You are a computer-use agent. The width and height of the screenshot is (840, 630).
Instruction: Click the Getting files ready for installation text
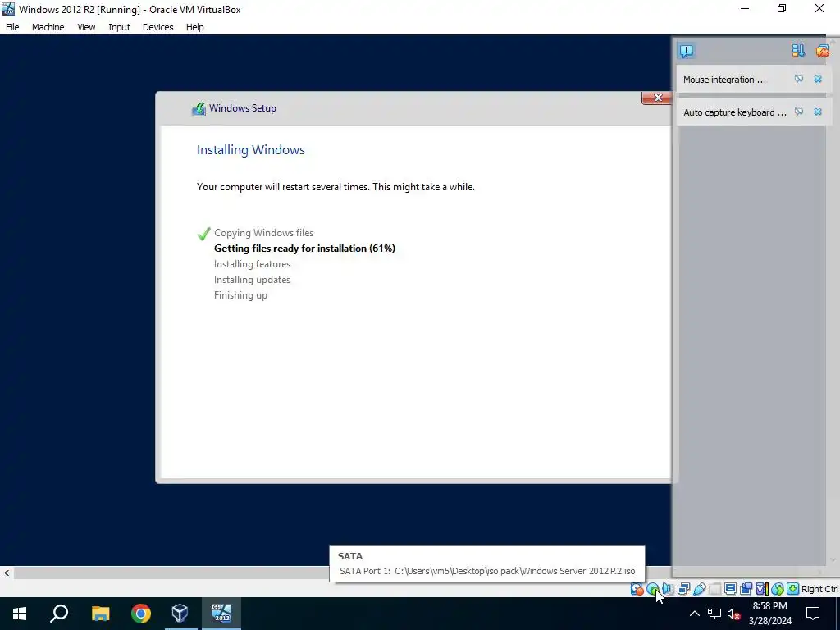[x=304, y=248]
